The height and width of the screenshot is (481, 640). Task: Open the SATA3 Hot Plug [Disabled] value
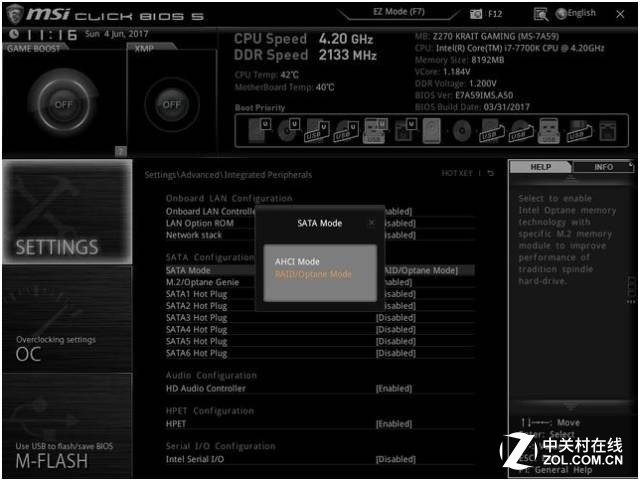[x=396, y=318]
